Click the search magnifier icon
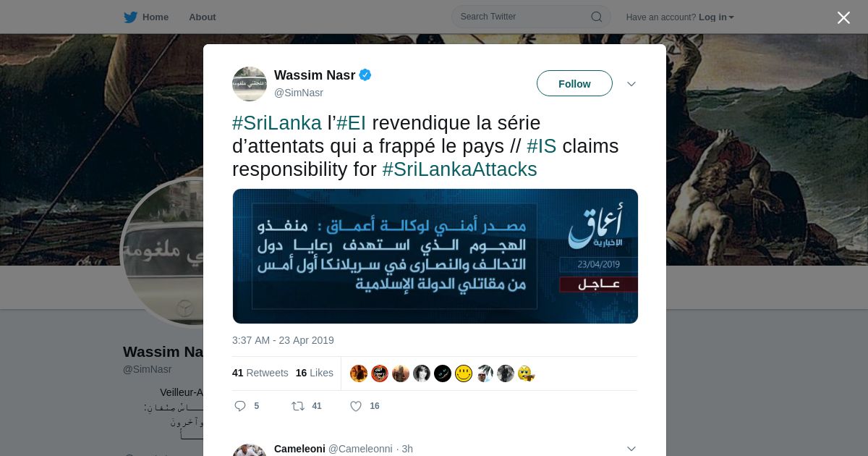This screenshot has width=868, height=456. pos(597,17)
